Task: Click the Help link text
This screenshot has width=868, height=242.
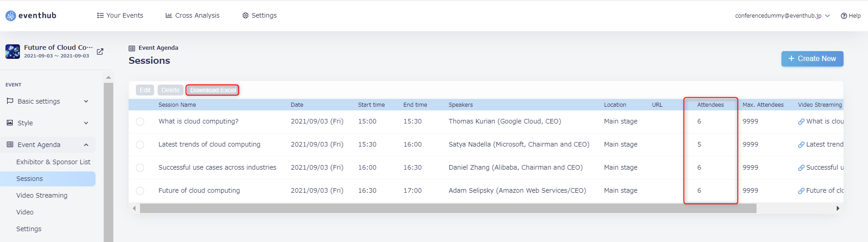Action: coord(855,16)
